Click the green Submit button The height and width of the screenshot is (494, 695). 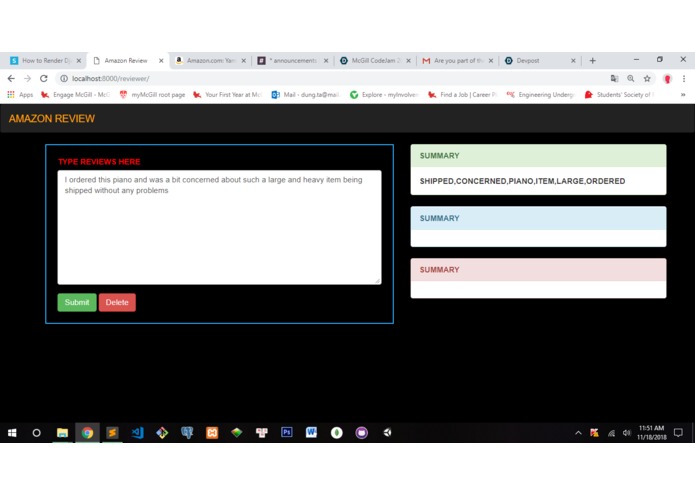coord(77,302)
